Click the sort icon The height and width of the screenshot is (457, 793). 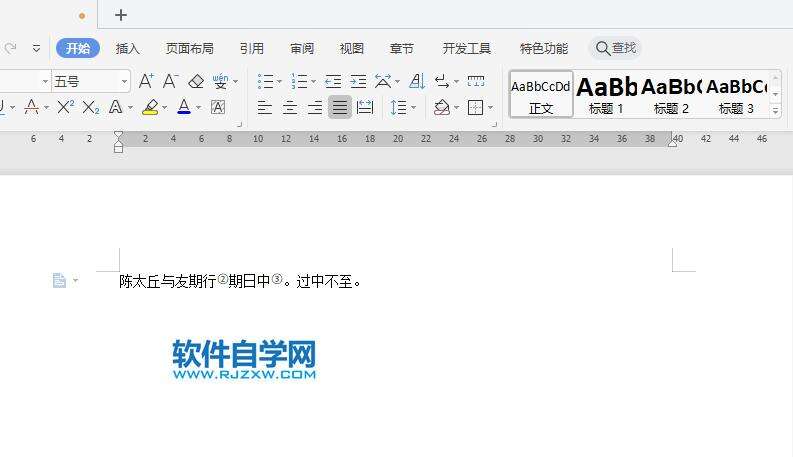pyautogui.click(x=417, y=81)
